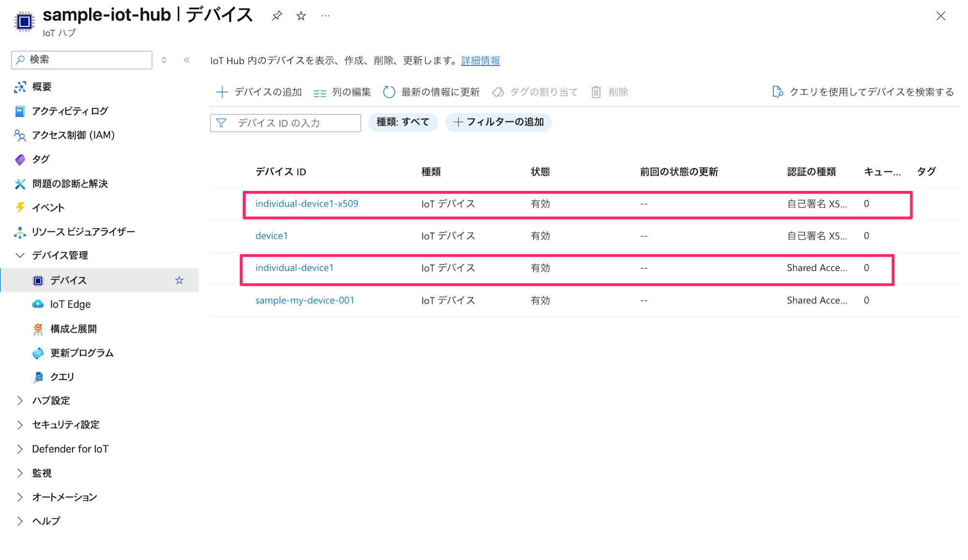Open sample-my-device-001 link
The height and width of the screenshot is (560, 968).
coord(305,300)
